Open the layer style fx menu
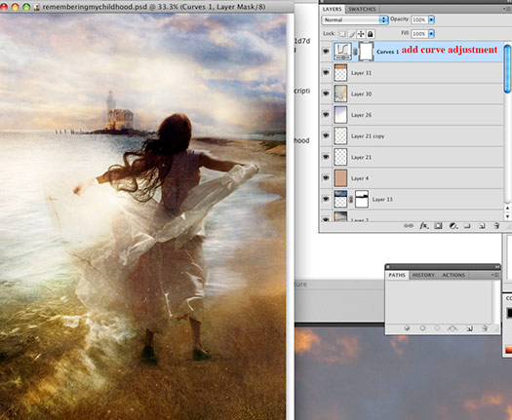512x420 pixels. point(423,225)
